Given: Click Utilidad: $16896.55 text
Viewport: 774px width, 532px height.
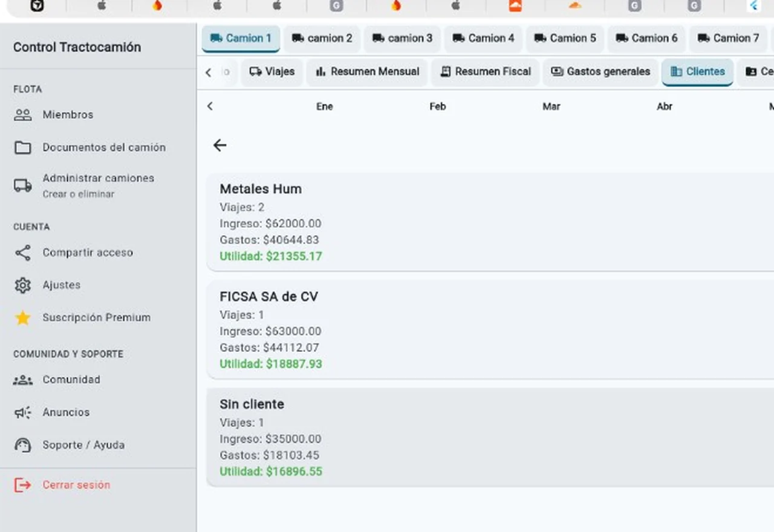Looking at the screenshot, I should 271,472.
